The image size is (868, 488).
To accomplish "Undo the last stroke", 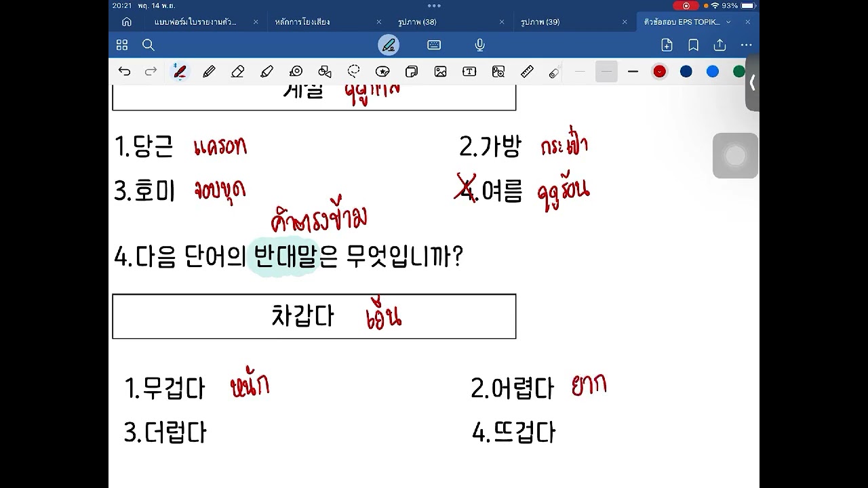I will 124,71.
